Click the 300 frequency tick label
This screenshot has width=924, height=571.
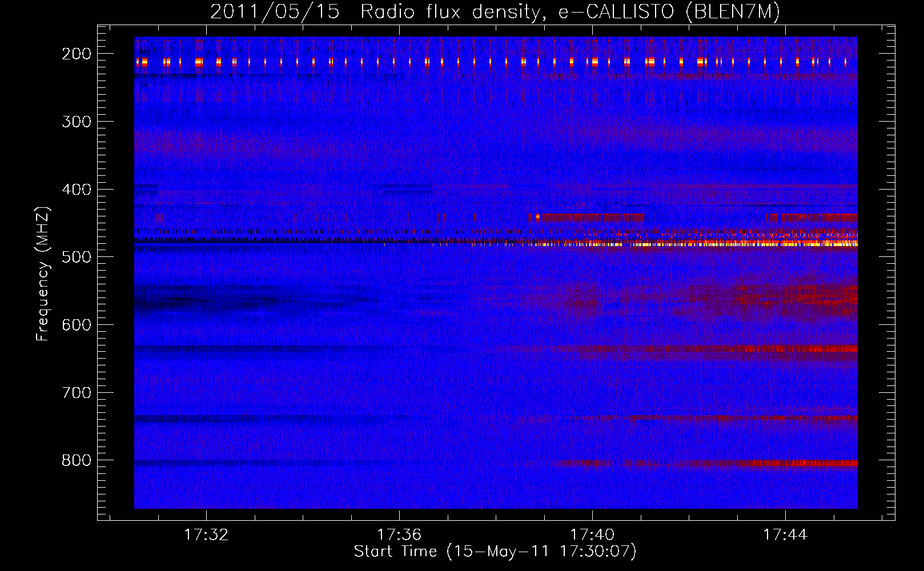77,122
